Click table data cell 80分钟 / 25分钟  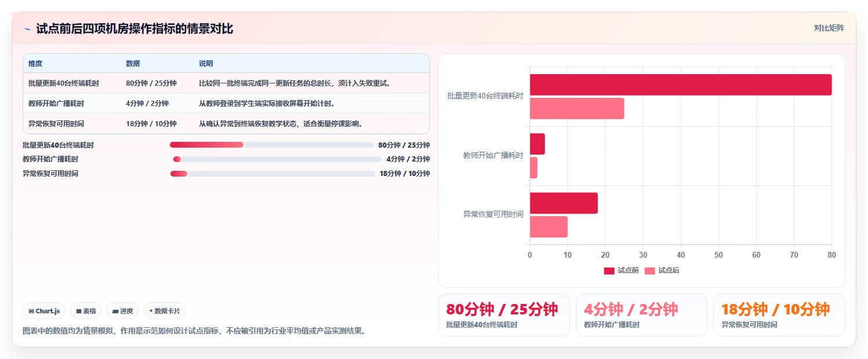click(x=151, y=83)
